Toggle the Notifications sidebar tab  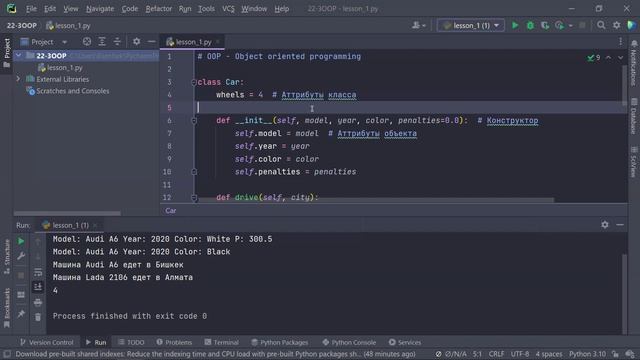pos(633,63)
